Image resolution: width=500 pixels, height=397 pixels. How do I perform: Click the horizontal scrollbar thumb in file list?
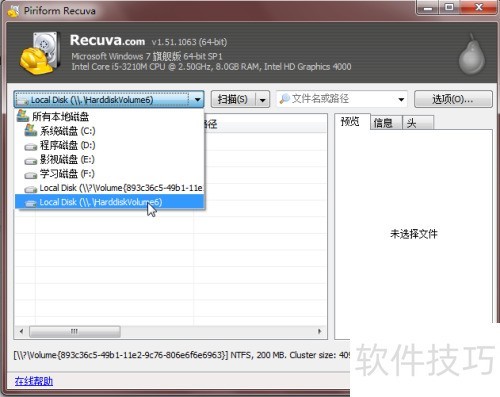tap(75, 331)
